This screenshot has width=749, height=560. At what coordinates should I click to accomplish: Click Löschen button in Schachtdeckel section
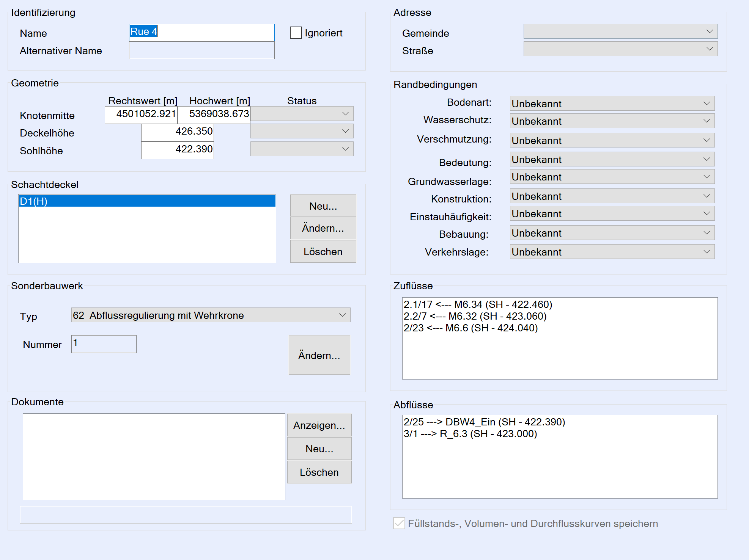(323, 252)
